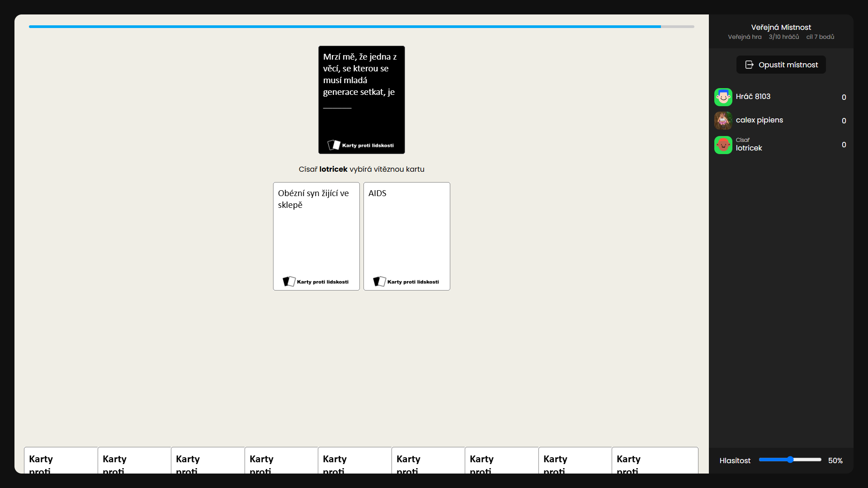868x488 pixels.
Task: Pick the first hand card at bottom left
Action: point(61,461)
